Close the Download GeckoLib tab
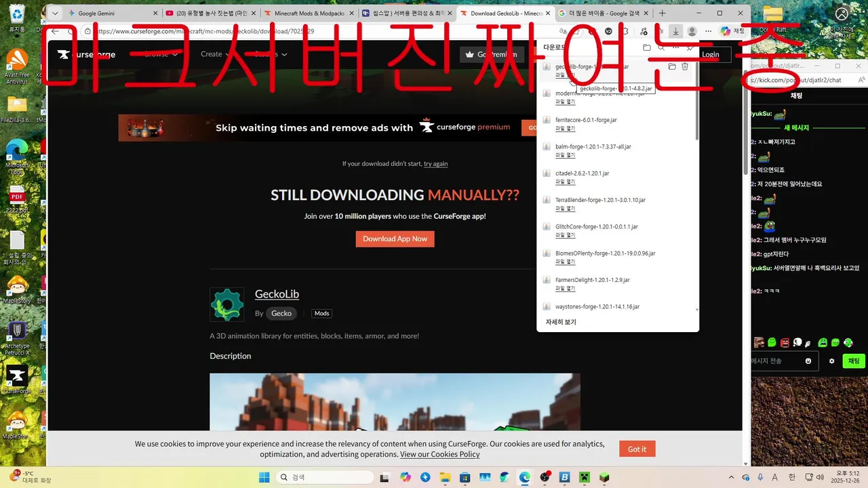This screenshot has height=488, width=868. [x=548, y=13]
